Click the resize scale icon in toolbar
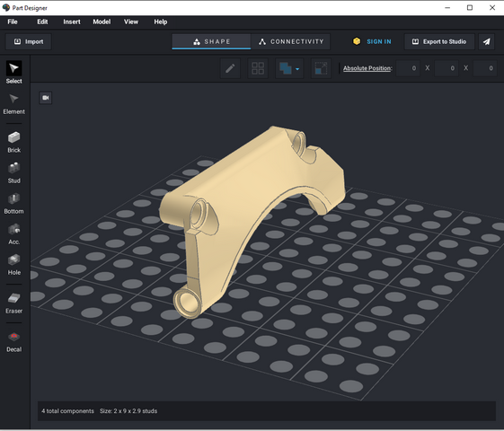Screen dimensions: 504x431 click(x=321, y=68)
